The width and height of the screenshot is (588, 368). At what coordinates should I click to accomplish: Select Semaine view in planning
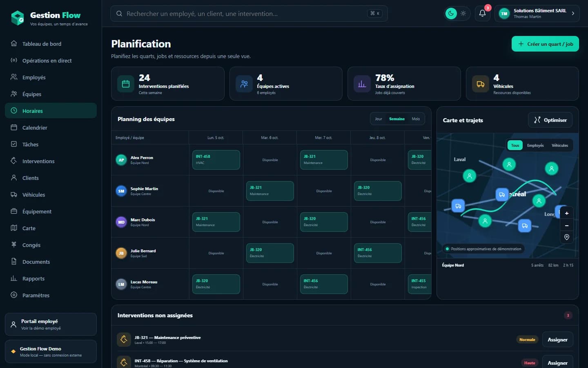point(397,119)
